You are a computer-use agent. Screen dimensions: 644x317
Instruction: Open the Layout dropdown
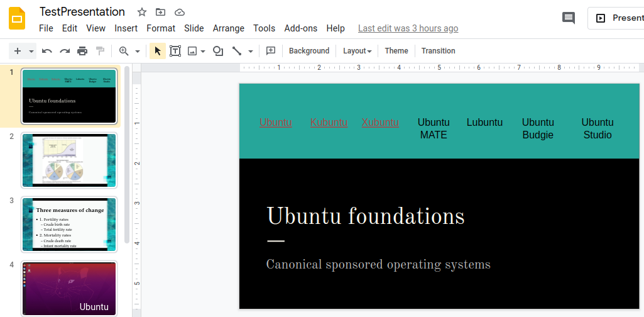tap(357, 51)
